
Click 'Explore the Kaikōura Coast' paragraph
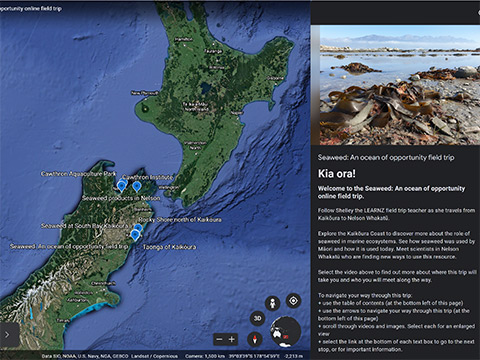tap(396, 245)
